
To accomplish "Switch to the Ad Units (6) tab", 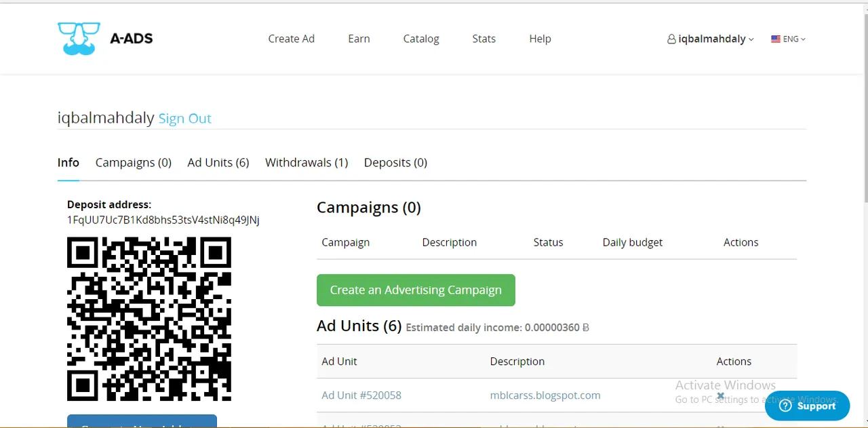I will (x=218, y=163).
